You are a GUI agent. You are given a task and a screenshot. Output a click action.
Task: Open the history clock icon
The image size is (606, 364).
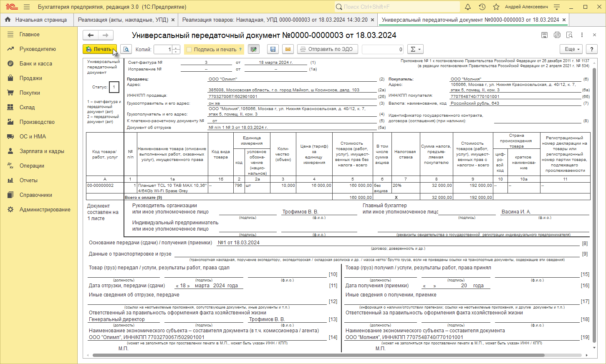point(482,7)
